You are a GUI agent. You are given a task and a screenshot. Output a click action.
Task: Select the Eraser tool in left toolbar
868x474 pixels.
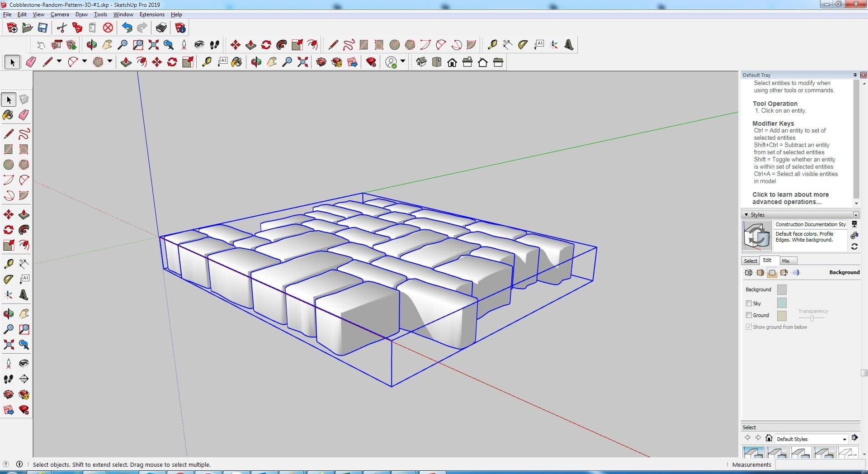click(x=24, y=115)
